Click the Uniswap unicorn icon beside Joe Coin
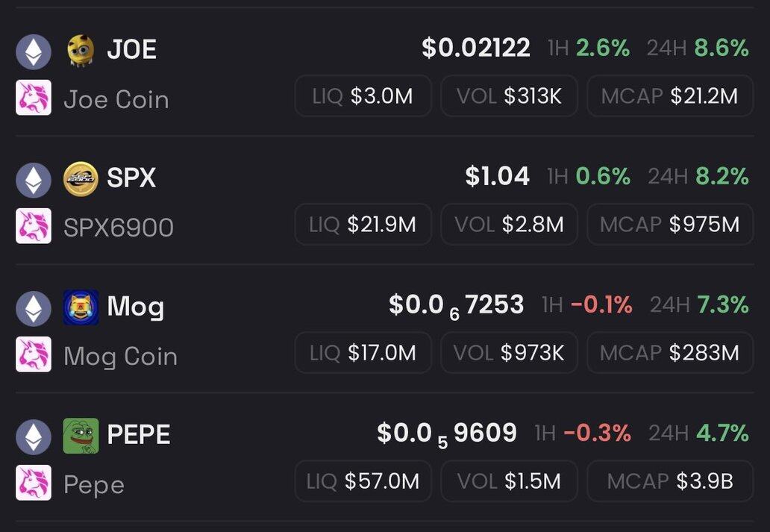 [34, 98]
